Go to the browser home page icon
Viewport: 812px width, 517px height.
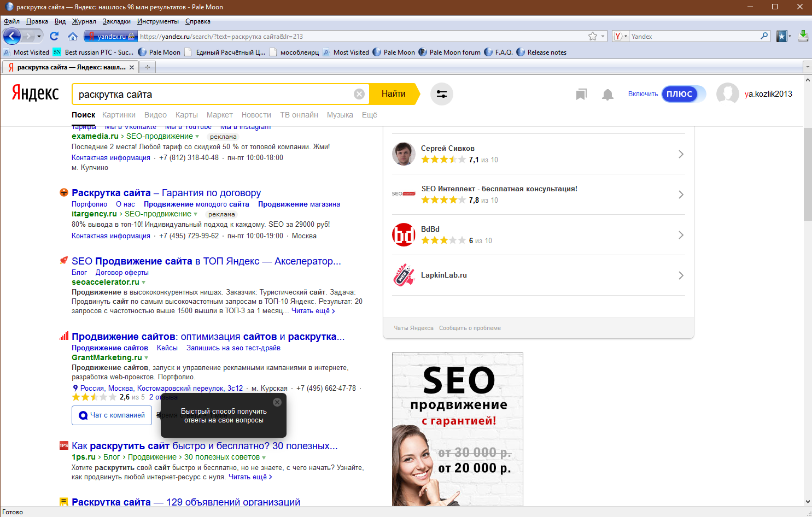pyautogui.click(x=72, y=36)
